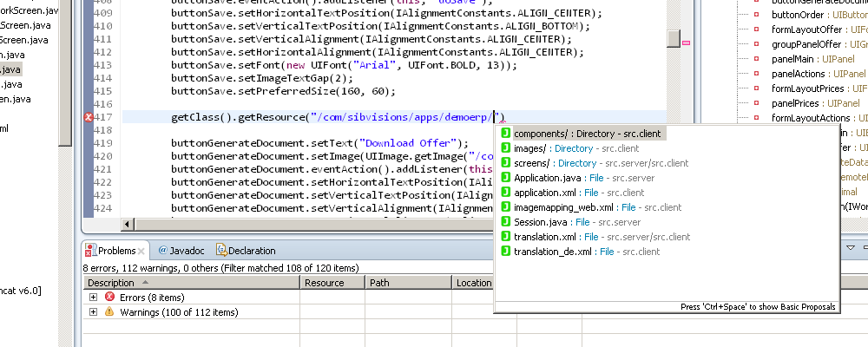Select groupPanelOffer in the outline
868x347 pixels.
[x=806, y=44]
